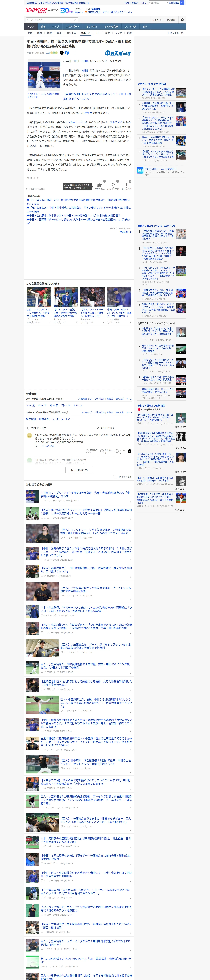The image size is (210, 980).
Task: Click the keyword search input field
Action: [x=49, y=20]
